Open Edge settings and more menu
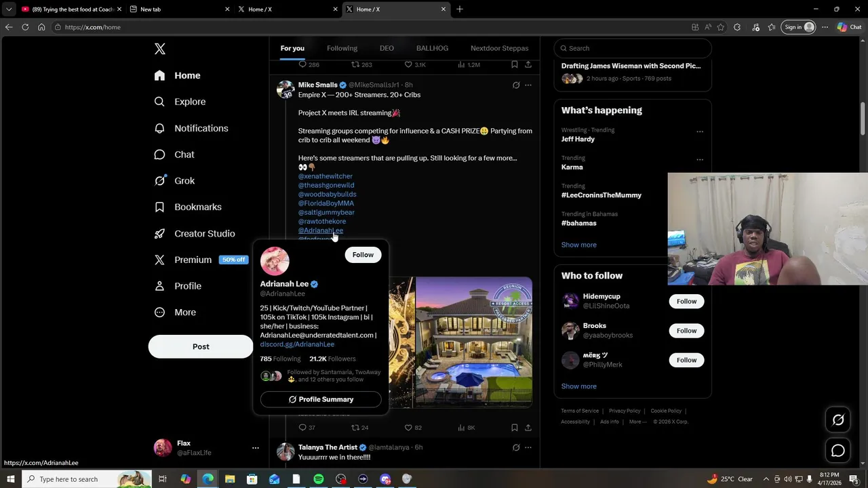This screenshot has height=488, width=868. pyautogui.click(x=825, y=27)
